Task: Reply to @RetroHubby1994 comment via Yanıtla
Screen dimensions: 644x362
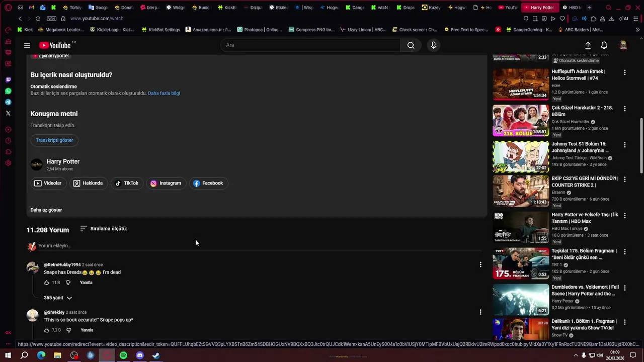Action: click(x=86, y=283)
